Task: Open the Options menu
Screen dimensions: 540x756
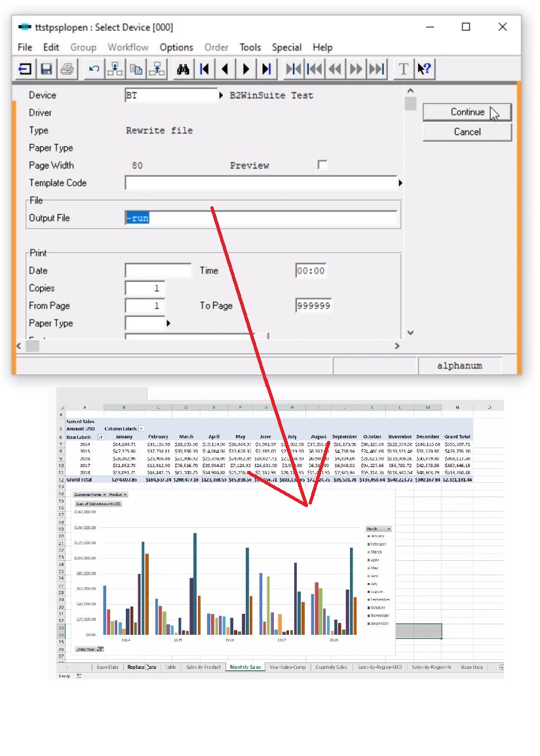Action: [x=176, y=47]
